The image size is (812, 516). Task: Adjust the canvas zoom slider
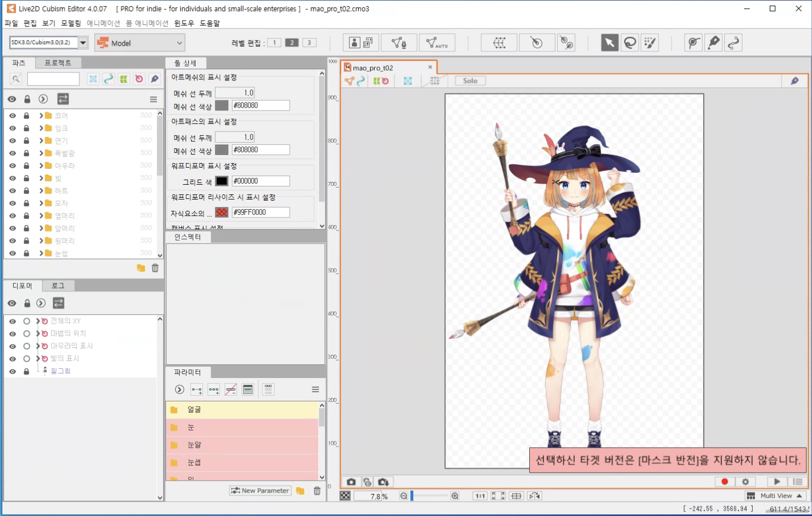429,496
